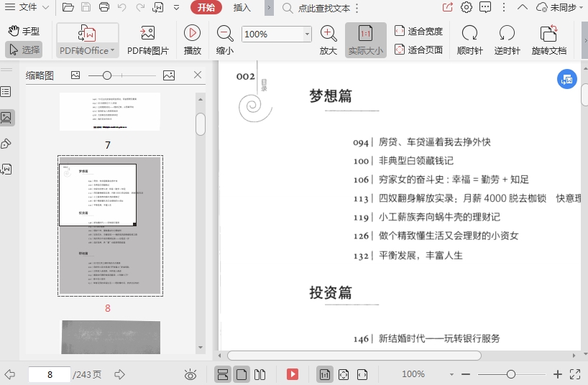This screenshot has height=385, width=588.
Task: Select 适合页面 fit page
Action: [x=418, y=50]
